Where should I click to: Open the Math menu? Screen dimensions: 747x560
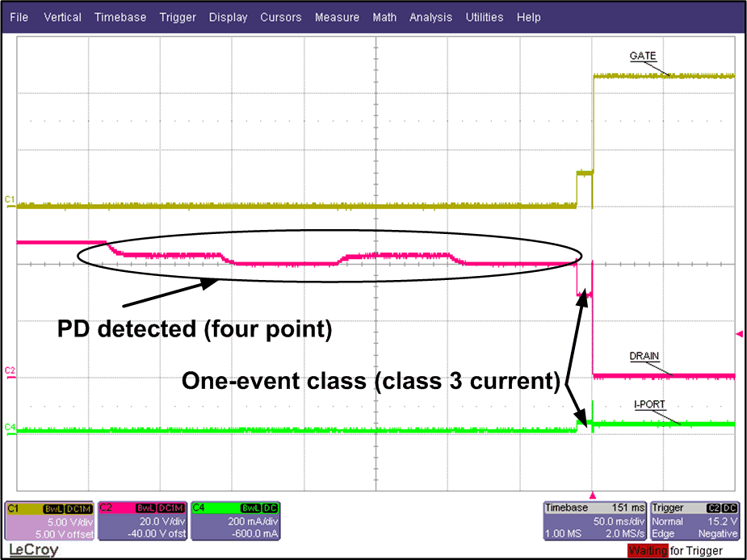tap(384, 17)
